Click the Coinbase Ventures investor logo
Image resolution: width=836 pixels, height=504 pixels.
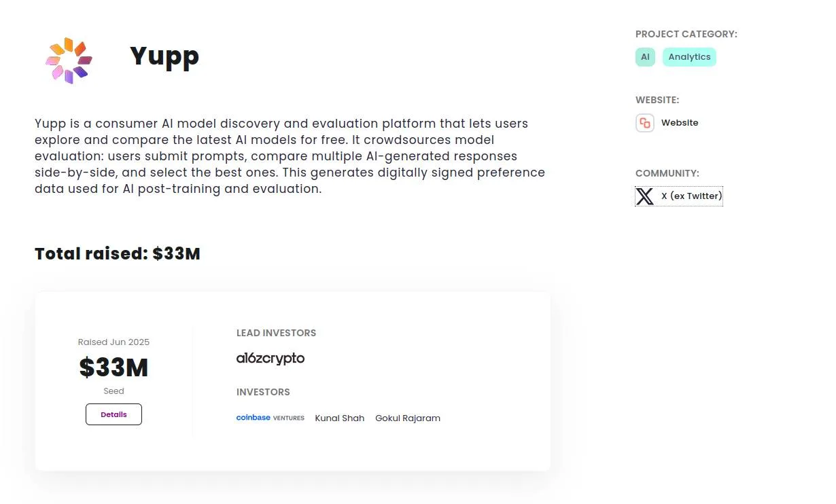click(271, 418)
